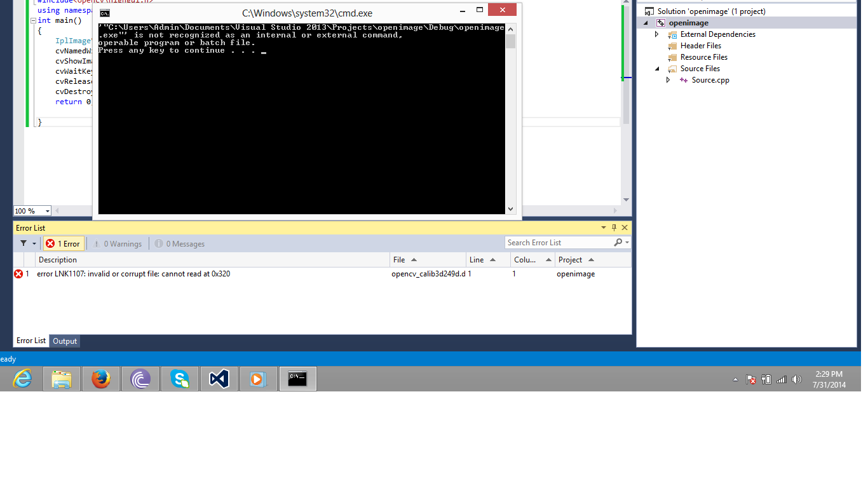Click the Solution 'openimage' icon in Solution Explorer
Screen dimensions: 868x488
coord(649,11)
